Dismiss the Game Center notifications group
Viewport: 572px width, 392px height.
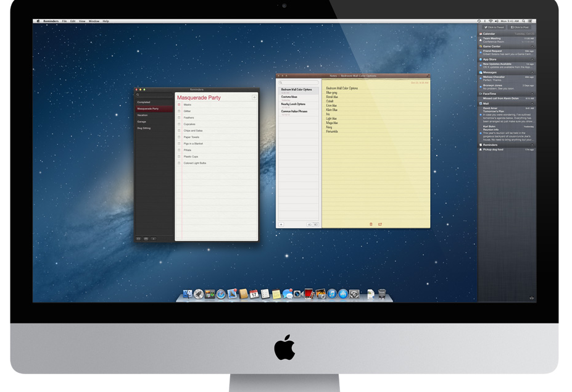coord(533,46)
